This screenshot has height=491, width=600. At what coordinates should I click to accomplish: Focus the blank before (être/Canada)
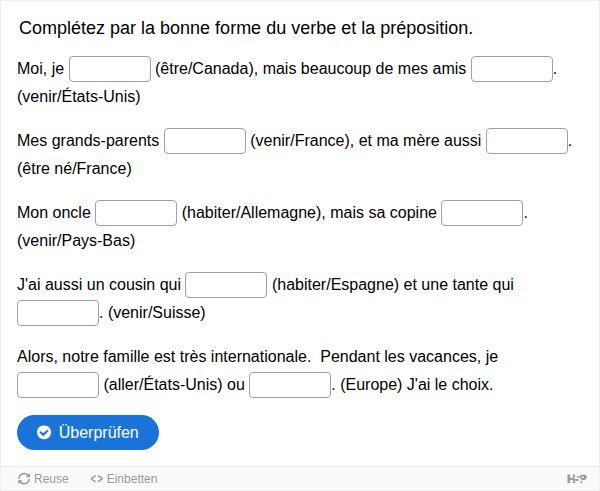tap(110, 69)
